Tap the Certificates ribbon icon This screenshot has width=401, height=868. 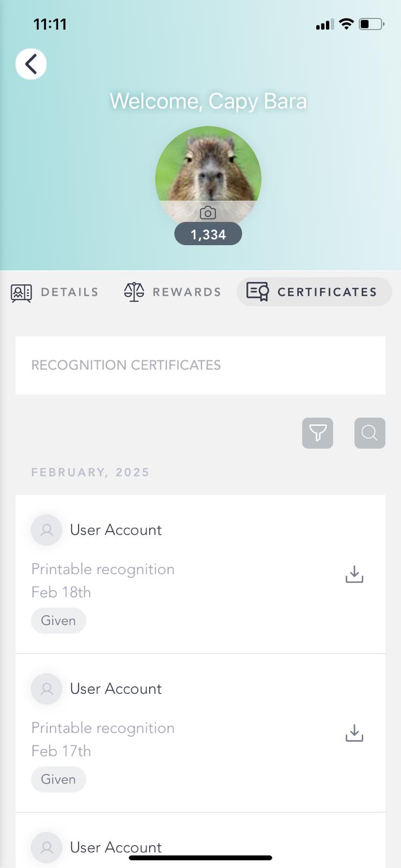(258, 292)
